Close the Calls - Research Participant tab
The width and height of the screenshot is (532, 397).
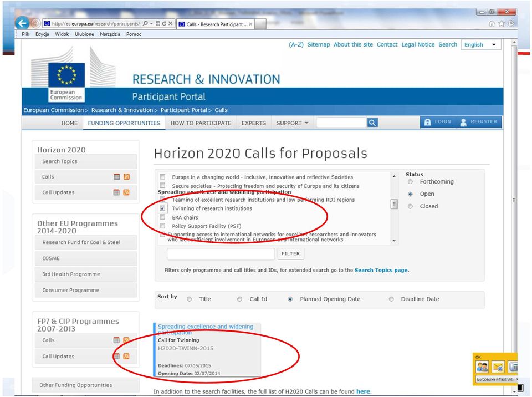coord(250,24)
